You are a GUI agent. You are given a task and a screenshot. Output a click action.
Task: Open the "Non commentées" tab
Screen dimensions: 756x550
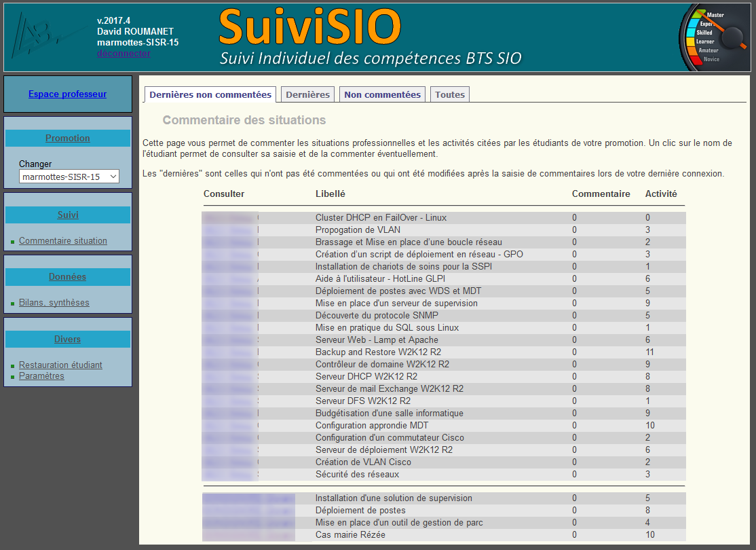point(382,94)
